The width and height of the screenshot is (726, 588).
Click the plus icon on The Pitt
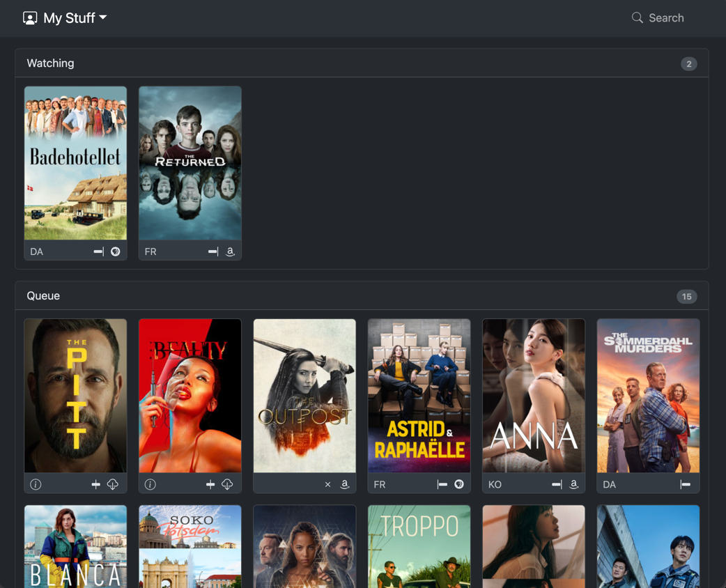point(96,484)
